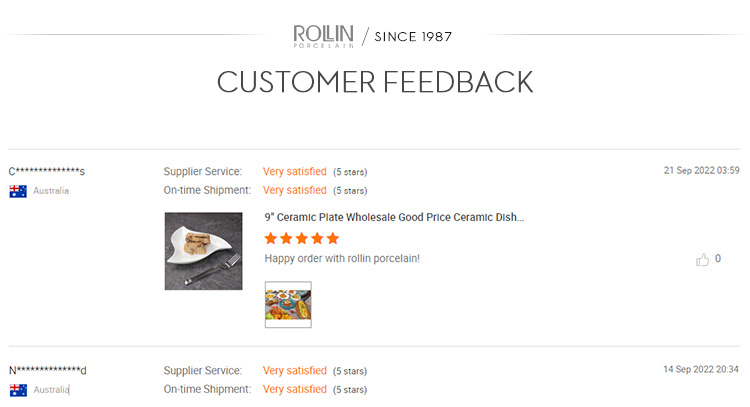
Task: Click reviewer name N**************d
Action: pos(48,371)
